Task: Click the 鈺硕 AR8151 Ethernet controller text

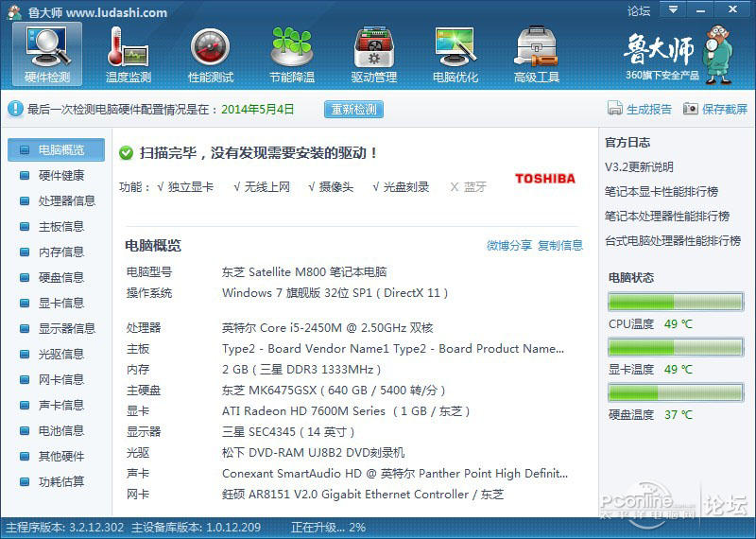Action: 363,495
